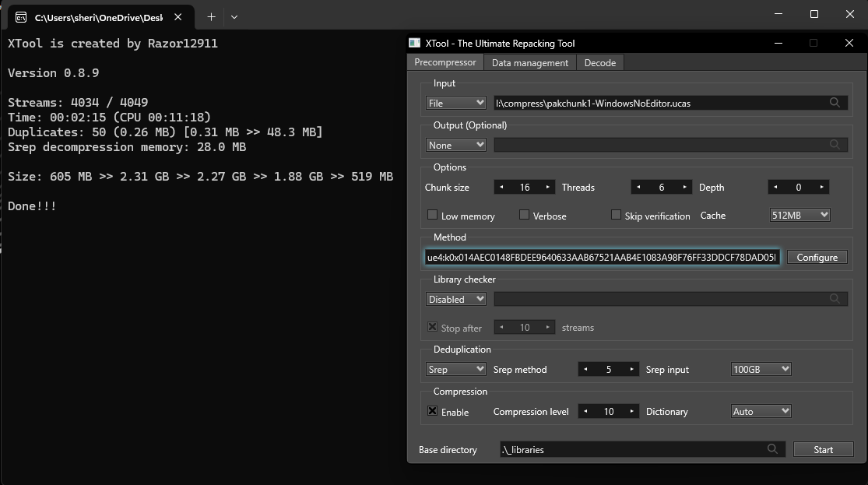Click the XTool window title icon
This screenshot has width=868, height=485.
pos(415,43)
